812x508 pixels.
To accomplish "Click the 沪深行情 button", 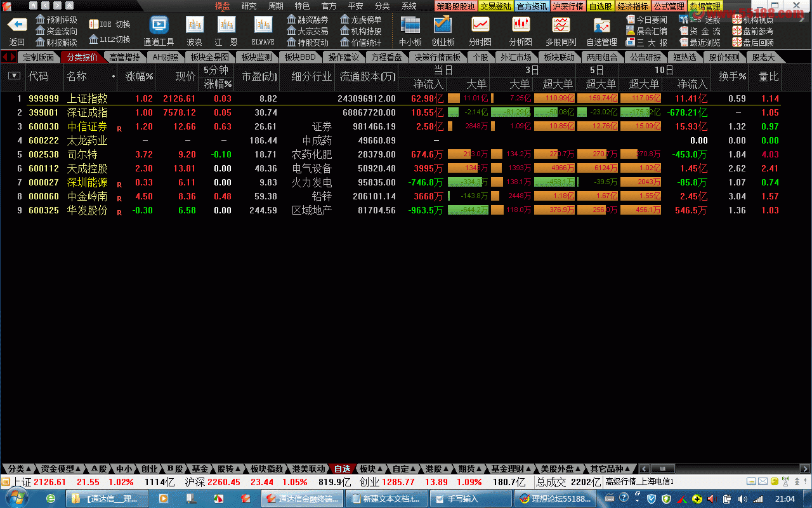I will [568, 6].
